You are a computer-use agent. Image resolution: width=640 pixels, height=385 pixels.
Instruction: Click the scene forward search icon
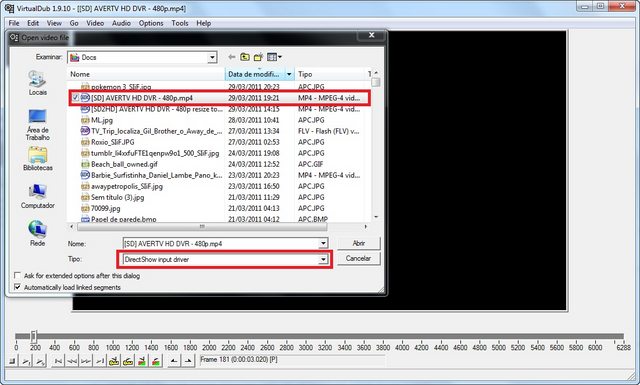pyautogui.click(x=156, y=361)
